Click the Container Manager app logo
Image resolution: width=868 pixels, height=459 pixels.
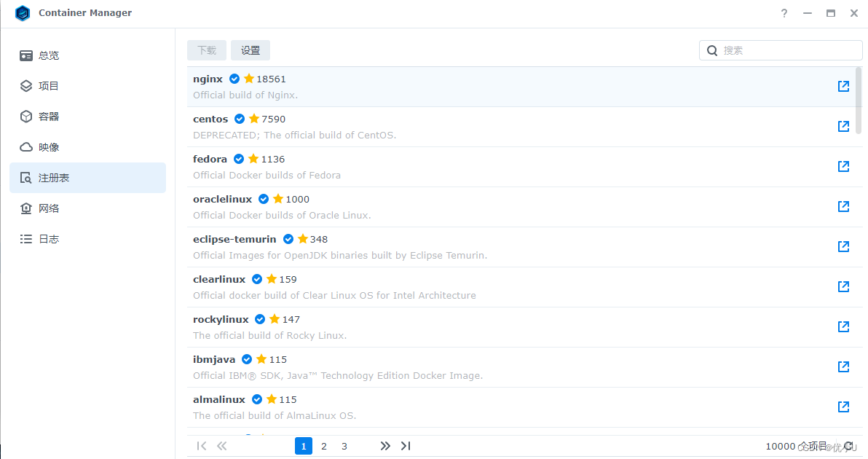coord(23,12)
